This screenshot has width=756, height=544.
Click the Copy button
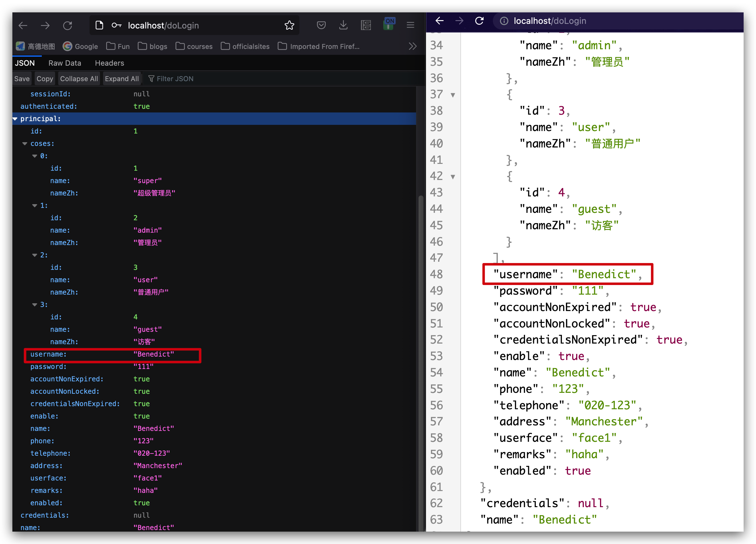tap(45, 79)
